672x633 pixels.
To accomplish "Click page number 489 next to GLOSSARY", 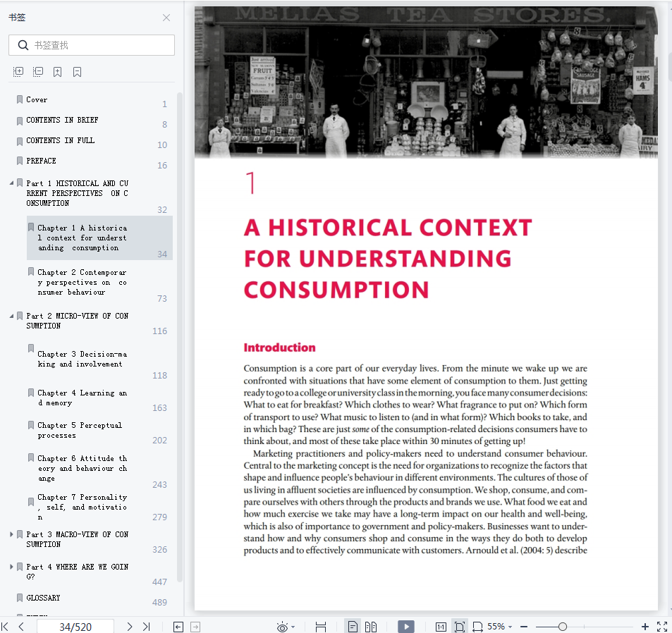I will click(x=159, y=602).
